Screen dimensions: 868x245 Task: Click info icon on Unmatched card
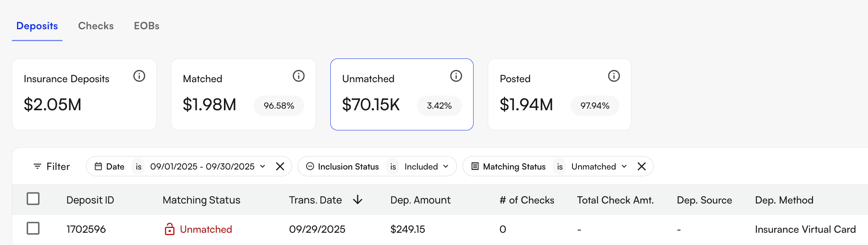(x=456, y=76)
